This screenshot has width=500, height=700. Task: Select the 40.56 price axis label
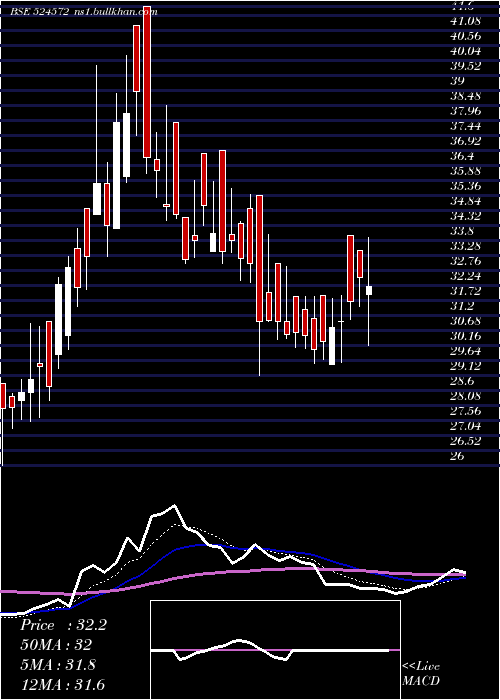[x=465, y=36]
